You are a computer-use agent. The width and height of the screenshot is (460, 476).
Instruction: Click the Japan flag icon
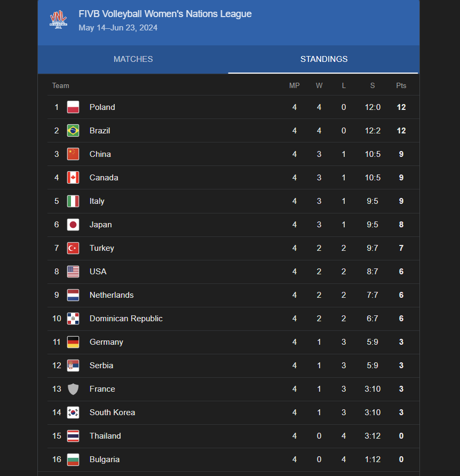click(x=73, y=225)
